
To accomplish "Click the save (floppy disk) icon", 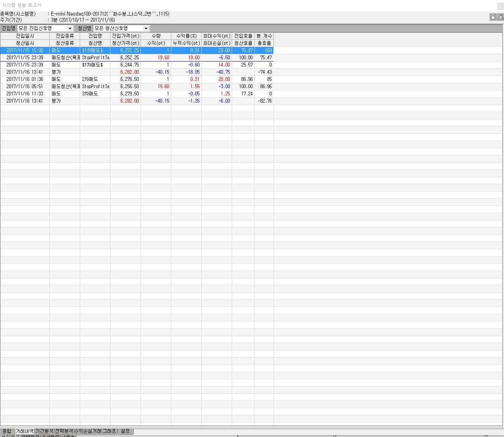I will coord(493,17).
